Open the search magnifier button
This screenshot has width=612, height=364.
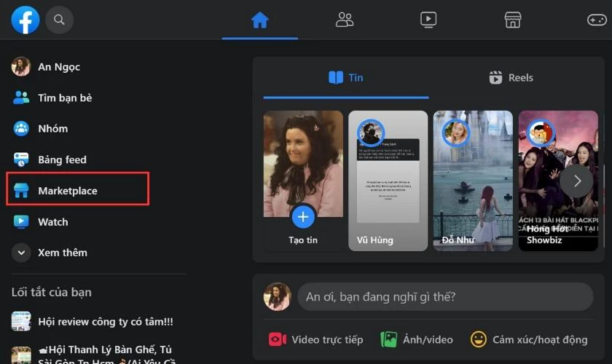coord(59,20)
